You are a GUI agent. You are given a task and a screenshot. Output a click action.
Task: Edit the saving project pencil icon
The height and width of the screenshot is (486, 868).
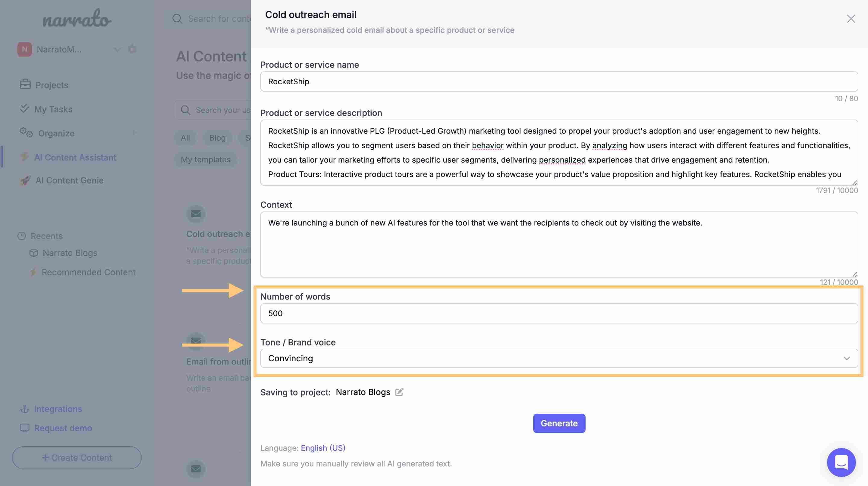click(x=399, y=392)
